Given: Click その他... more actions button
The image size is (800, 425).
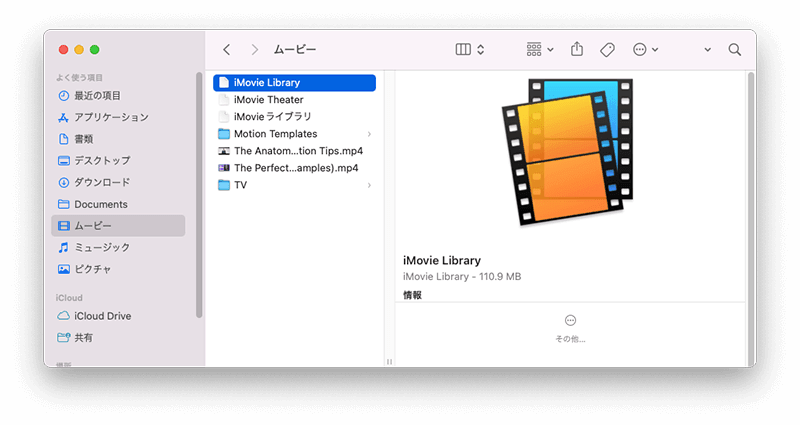Looking at the screenshot, I should coord(570,329).
